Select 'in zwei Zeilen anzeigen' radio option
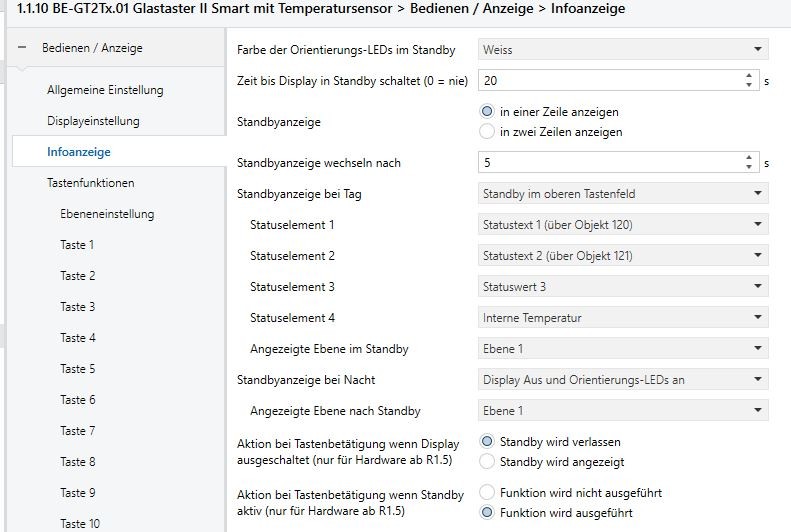Image resolution: width=791 pixels, height=532 pixels. [487, 131]
